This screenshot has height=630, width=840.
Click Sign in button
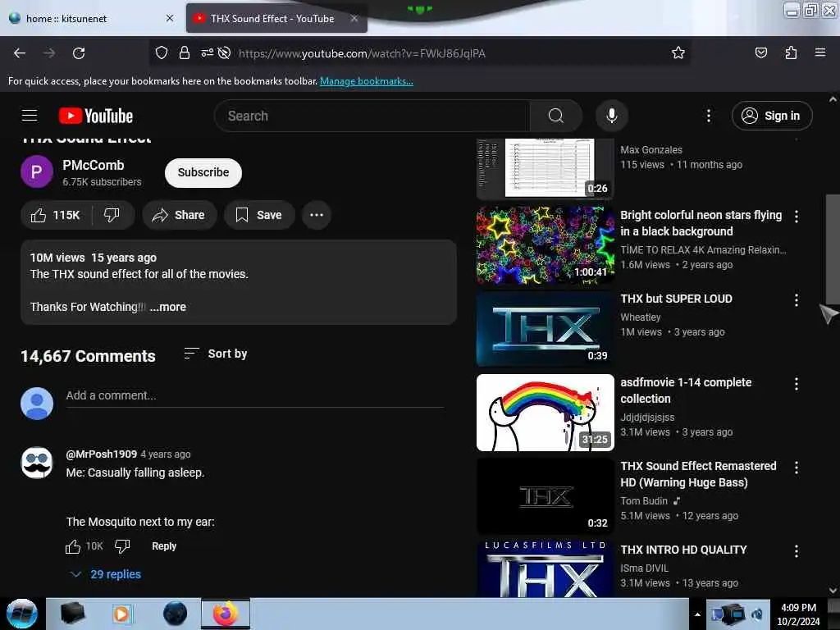pos(772,116)
